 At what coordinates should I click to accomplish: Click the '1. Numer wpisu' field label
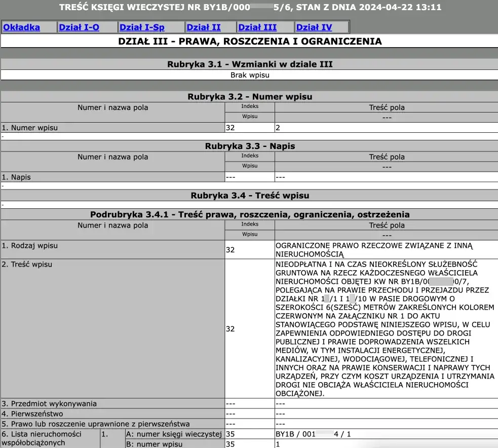click(29, 128)
